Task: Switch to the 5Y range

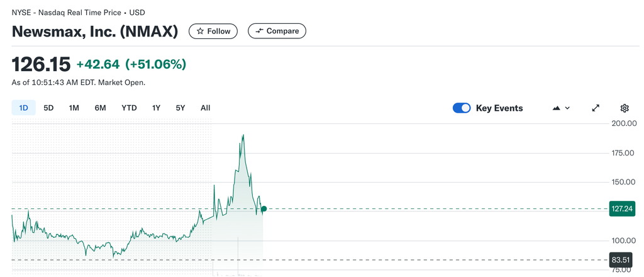Action: [x=180, y=108]
